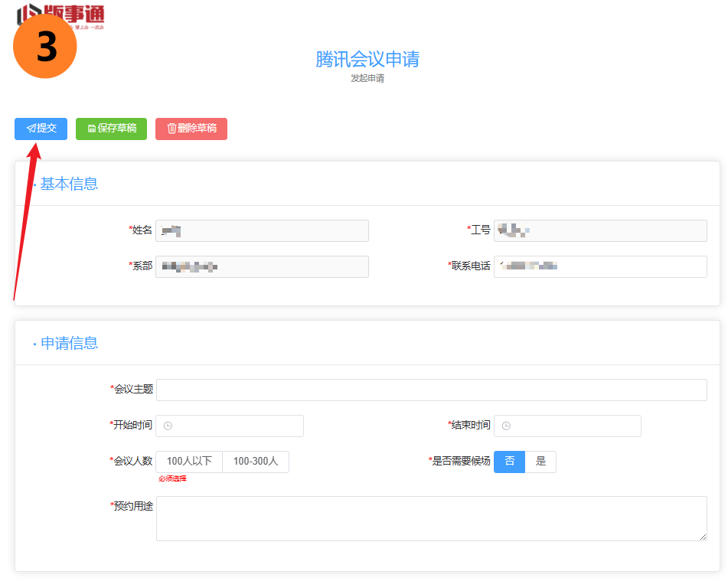The height and width of the screenshot is (581, 728).
Task: Click clock icon in 结束时间 field
Action: 507,426
